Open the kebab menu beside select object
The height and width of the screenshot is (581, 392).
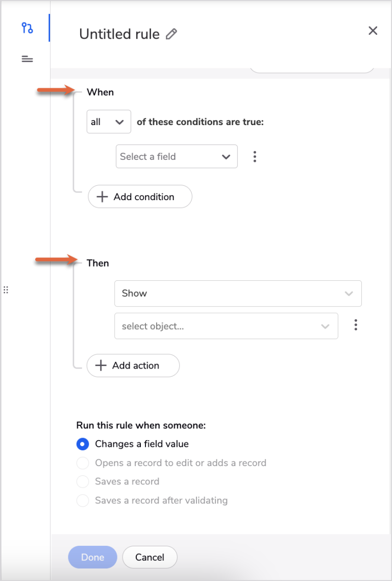point(356,325)
